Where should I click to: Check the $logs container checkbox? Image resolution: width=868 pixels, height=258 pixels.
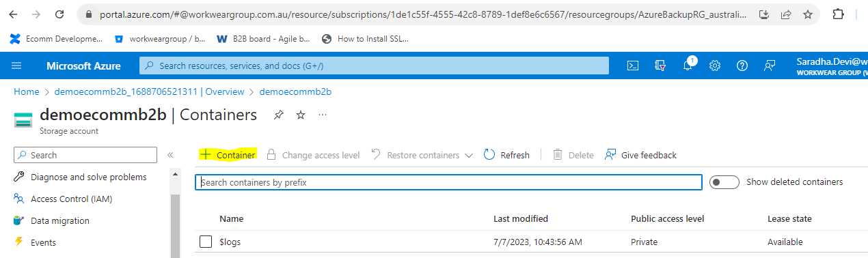tap(206, 242)
